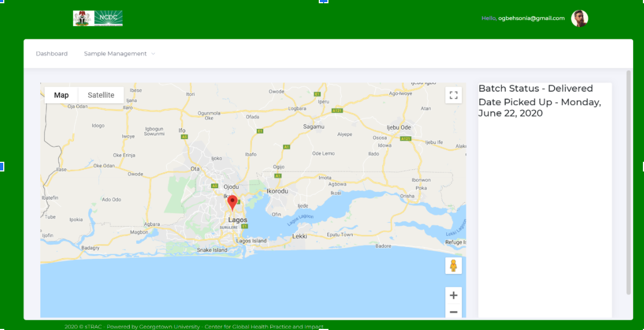
Task: Click the Ikorodu label on map
Action: click(x=277, y=192)
